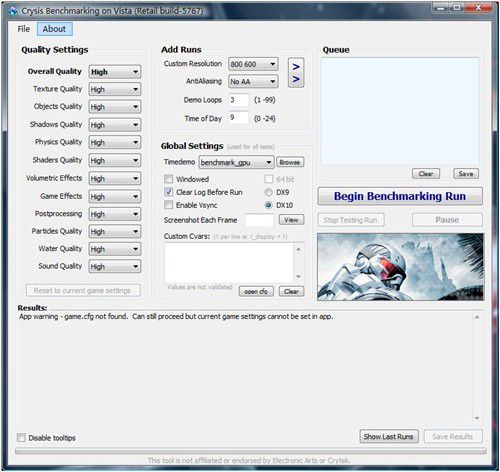Click the Stop Testing Run button
This screenshot has width=500, height=472.
tap(351, 220)
